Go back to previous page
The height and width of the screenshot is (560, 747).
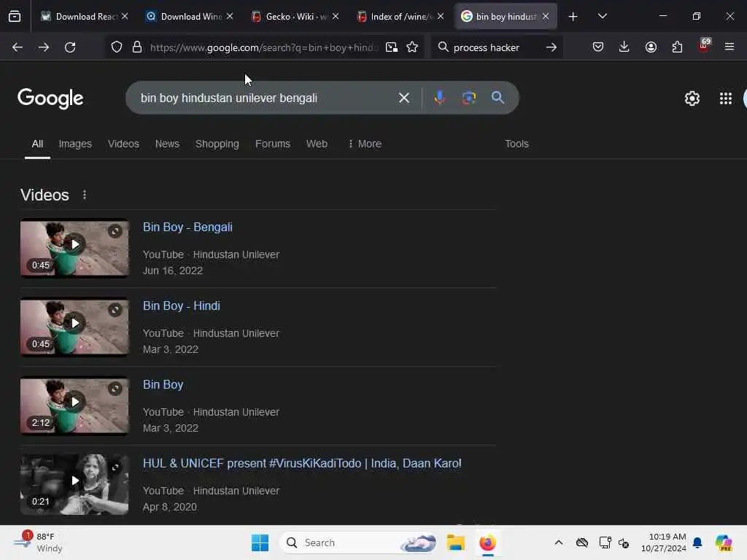pyautogui.click(x=18, y=47)
